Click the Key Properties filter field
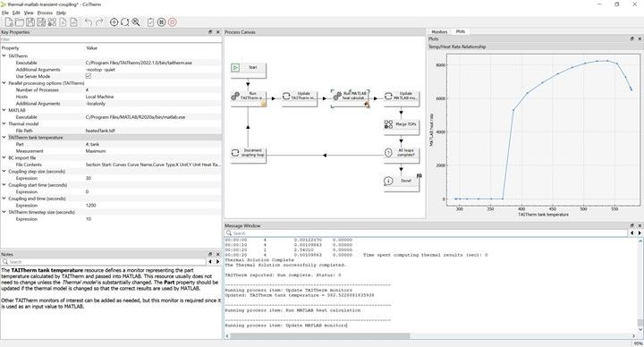Image resolution: width=644 pixels, height=347 pixels. [111, 39]
